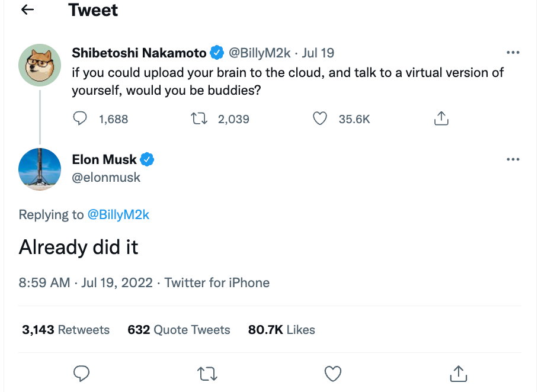Screen dimensions: 538x392
Task: Open Shibetoshi Nakamoto's doge avatar
Action: [x=40, y=65]
